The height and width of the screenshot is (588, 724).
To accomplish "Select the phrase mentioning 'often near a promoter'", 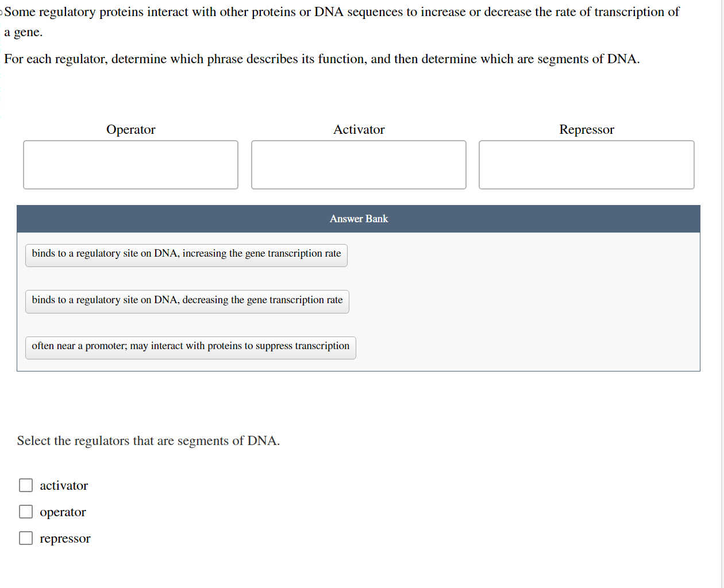I will click(190, 347).
